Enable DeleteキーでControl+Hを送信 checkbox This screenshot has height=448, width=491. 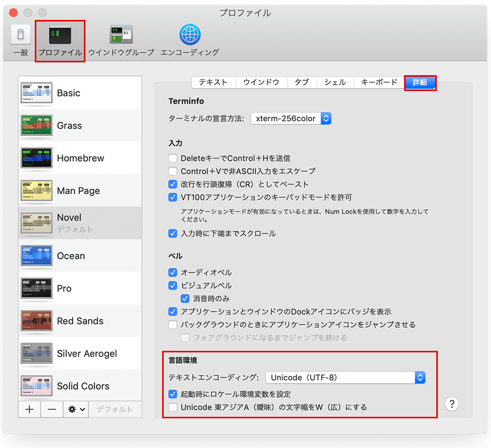[173, 159]
